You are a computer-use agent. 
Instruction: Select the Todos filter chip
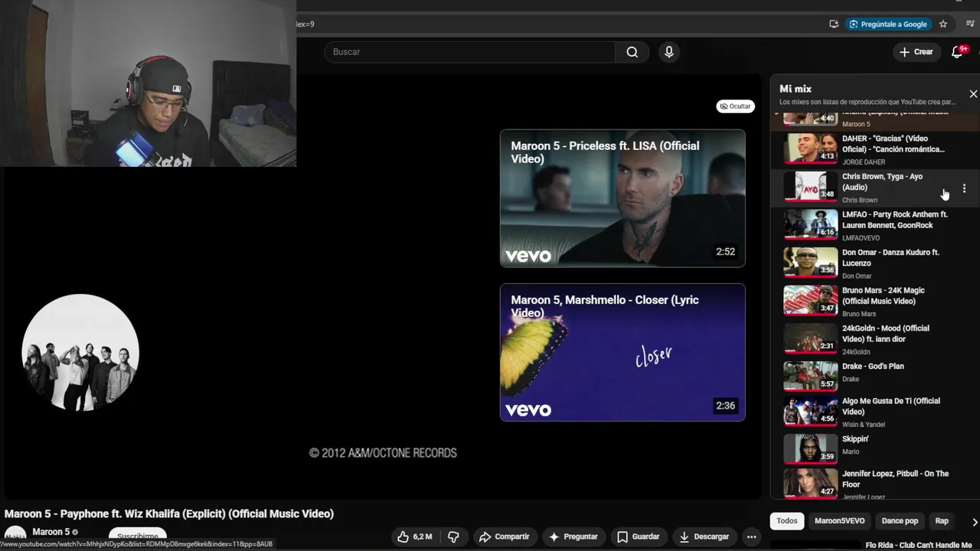click(x=787, y=521)
